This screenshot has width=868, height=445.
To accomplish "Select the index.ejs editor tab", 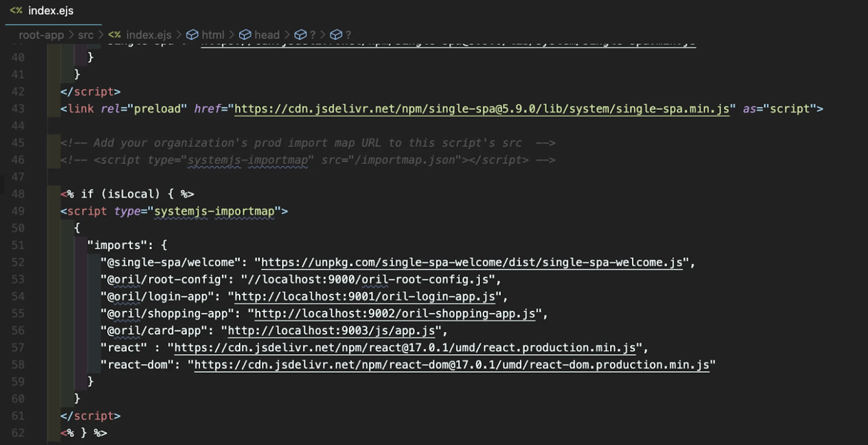I will tap(50, 11).
